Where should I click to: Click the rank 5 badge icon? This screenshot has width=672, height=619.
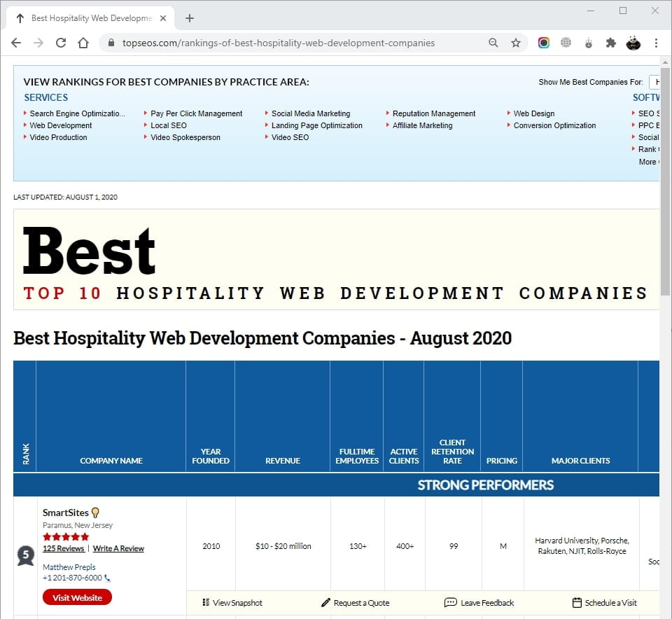tap(25, 555)
